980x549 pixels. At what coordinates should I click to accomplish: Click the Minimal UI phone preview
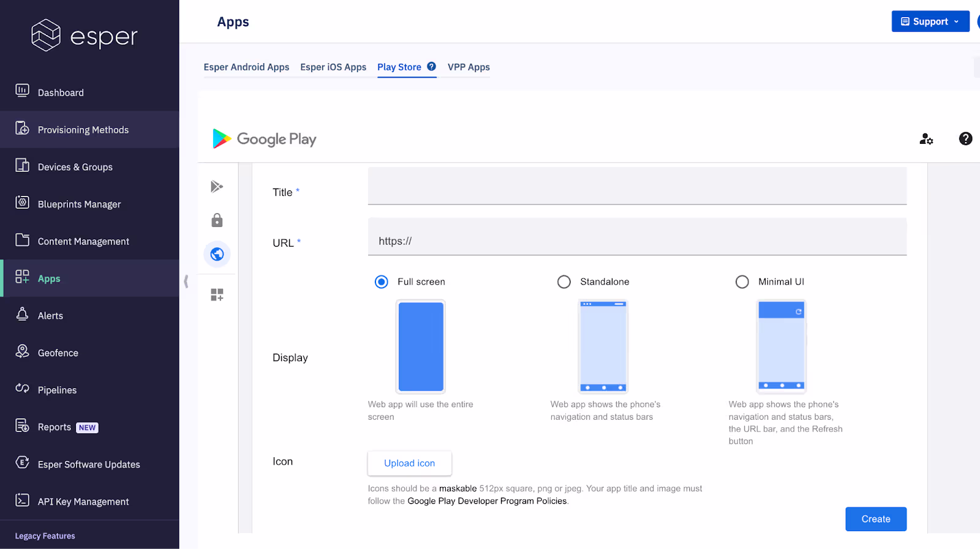[x=782, y=346]
